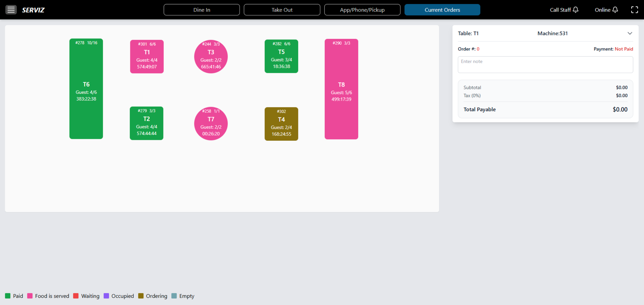Switch to the Take Out tab
The width and height of the screenshot is (644, 305).
[x=282, y=10]
